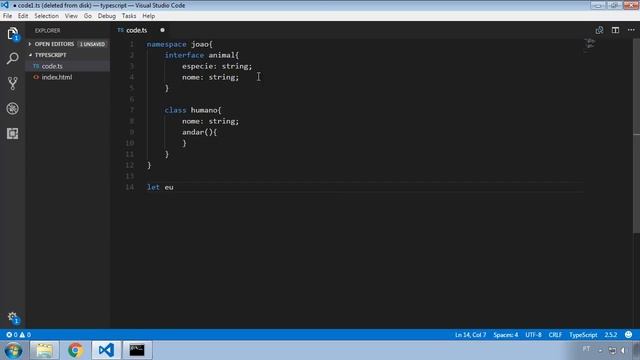Viewport: 640px width, 360px height.
Task: Open the File menu
Action: pyautogui.click(x=7, y=16)
